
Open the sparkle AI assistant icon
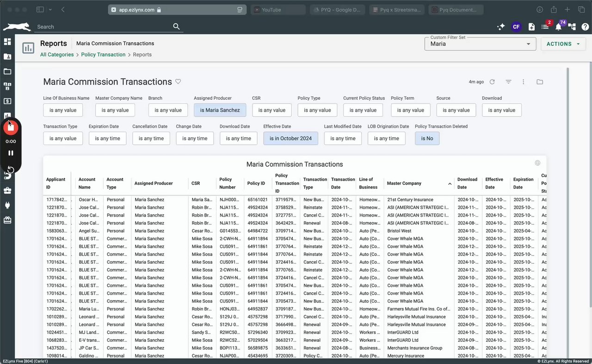[501, 27]
